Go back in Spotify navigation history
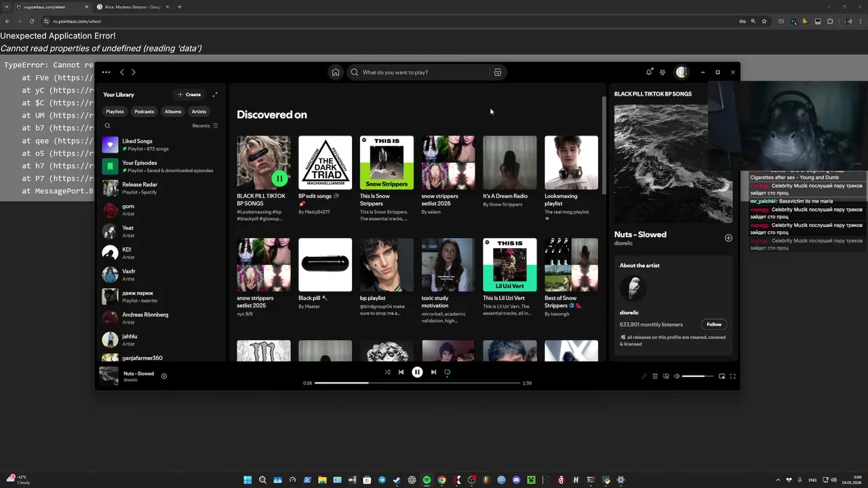This screenshot has height=488, width=868. (122, 72)
